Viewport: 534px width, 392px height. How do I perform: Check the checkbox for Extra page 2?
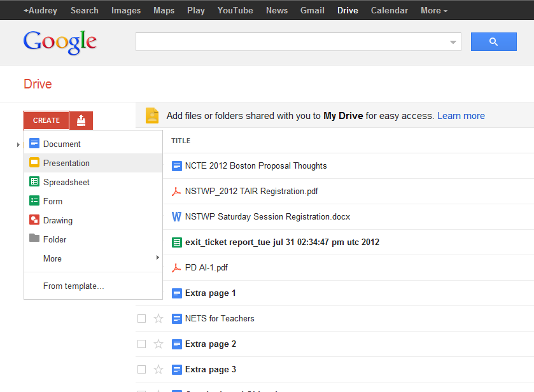coord(141,344)
